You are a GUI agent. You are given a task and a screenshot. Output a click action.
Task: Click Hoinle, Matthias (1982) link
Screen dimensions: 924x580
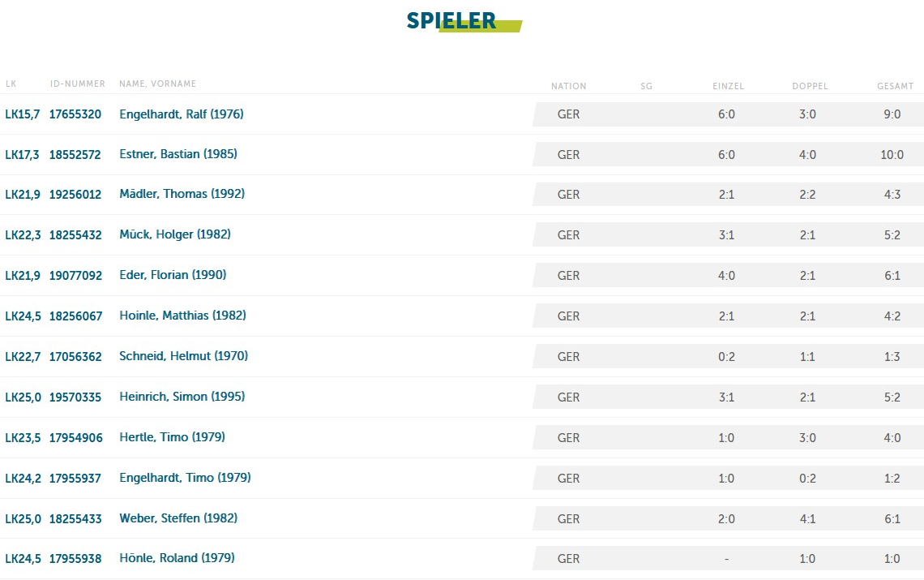pyautogui.click(x=182, y=316)
